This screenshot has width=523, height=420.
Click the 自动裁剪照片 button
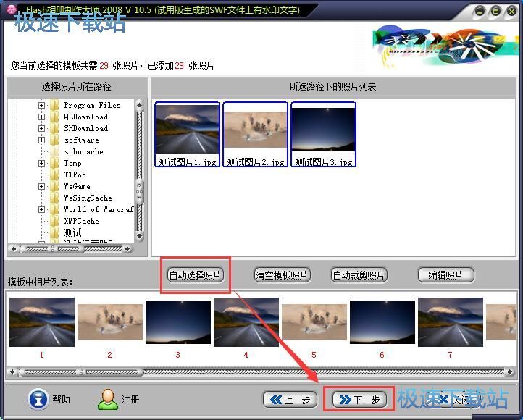359,275
